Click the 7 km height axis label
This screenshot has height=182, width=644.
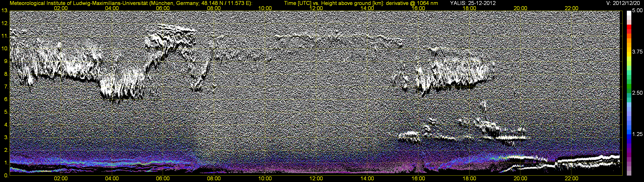click(6, 87)
